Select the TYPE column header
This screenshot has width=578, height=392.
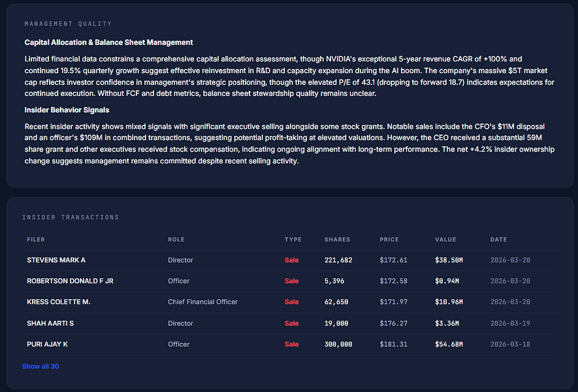click(x=293, y=239)
